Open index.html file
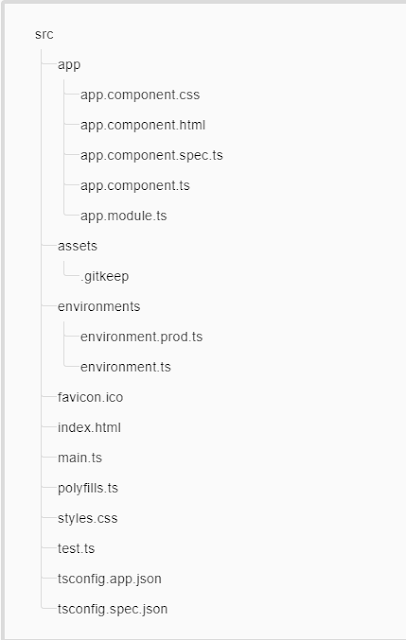Viewport: 406px width, 640px height. [89, 427]
